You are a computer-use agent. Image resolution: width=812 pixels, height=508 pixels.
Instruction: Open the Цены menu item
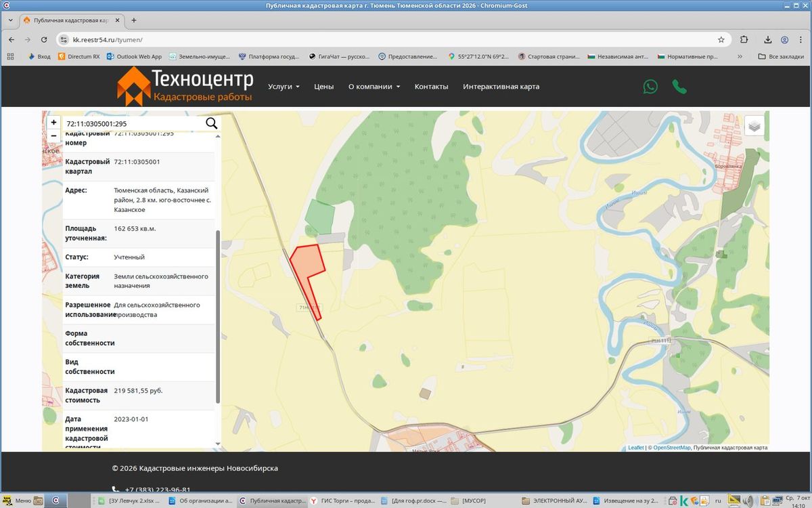(324, 87)
